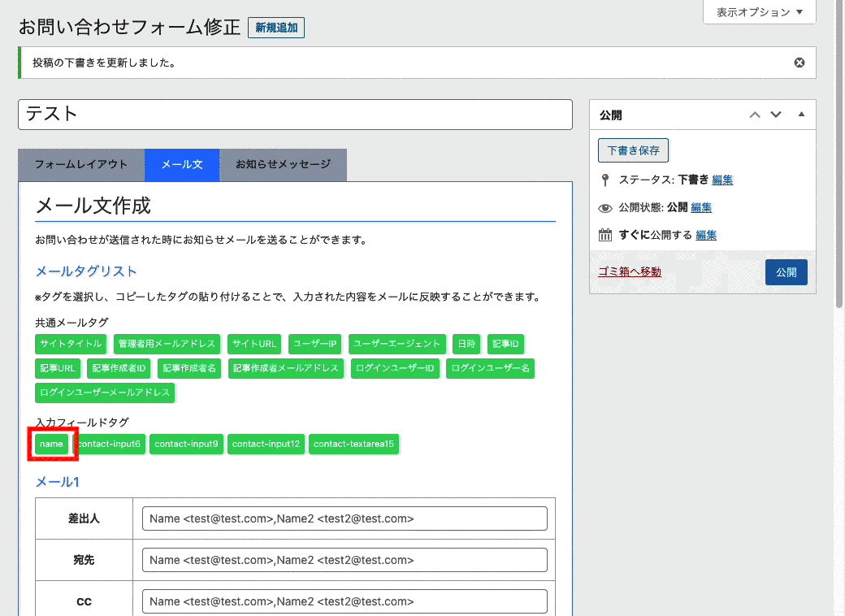Click the 差出人 input field
Viewport: 845px width, 616px height.
[344, 518]
